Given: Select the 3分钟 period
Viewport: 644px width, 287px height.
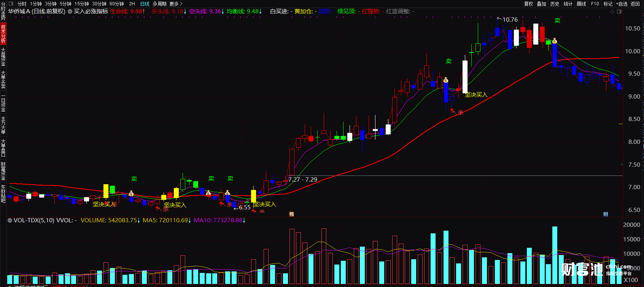Looking at the screenshot, I should coord(51,4).
